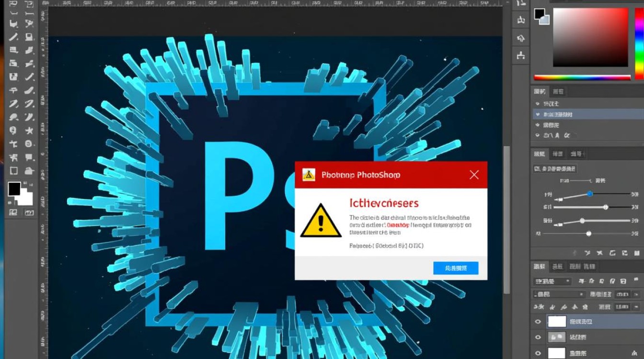Open the fill dropdown arrow
The height and width of the screenshot is (359, 644).
coord(636,307)
